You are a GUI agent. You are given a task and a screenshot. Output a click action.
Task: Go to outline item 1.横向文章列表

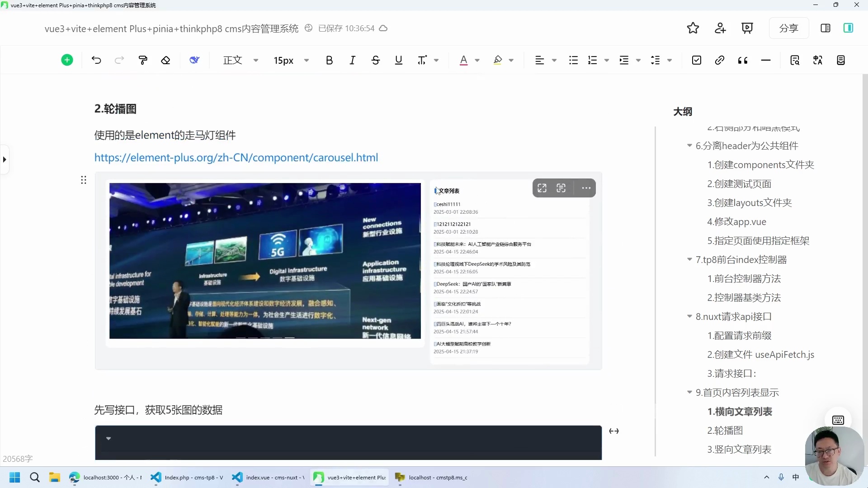coord(740,411)
